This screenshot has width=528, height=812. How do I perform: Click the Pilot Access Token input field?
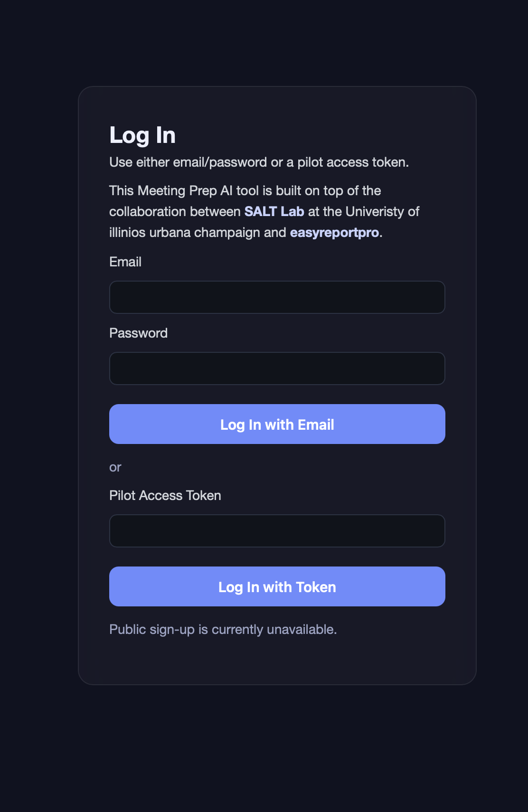pos(277,530)
